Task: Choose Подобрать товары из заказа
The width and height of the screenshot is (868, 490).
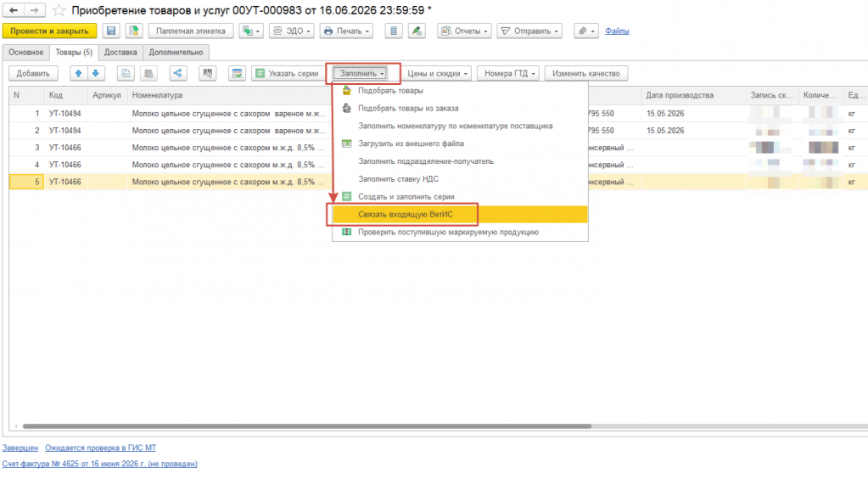Action: [460, 108]
